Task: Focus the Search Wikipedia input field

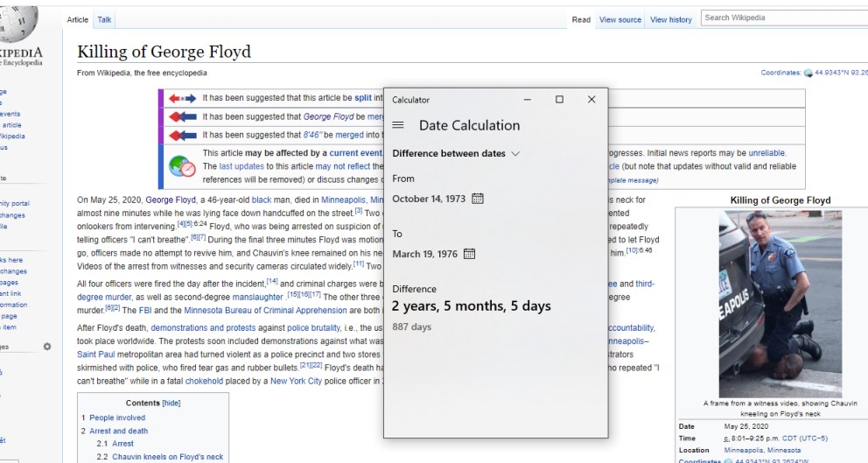Action: [x=784, y=18]
